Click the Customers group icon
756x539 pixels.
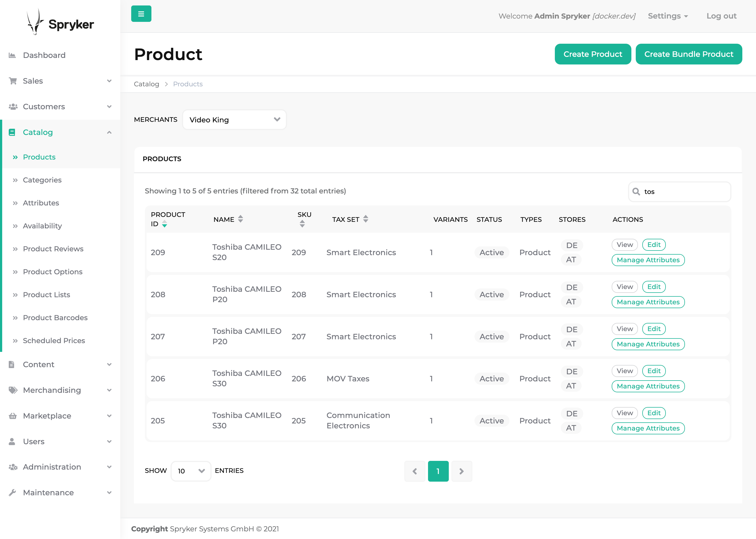(x=13, y=107)
